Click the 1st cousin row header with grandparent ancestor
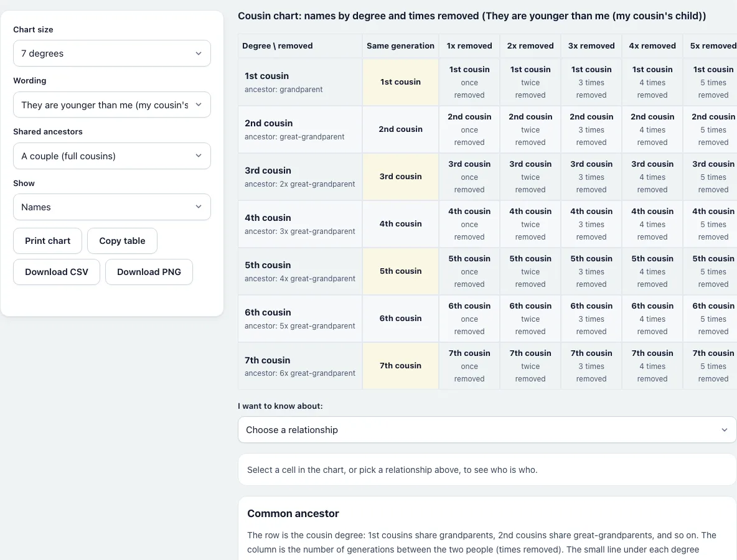This screenshot has height=560, width=737. point(300,82)
